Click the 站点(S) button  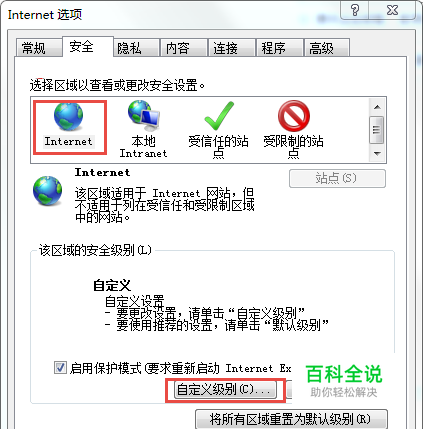(337, 178)
